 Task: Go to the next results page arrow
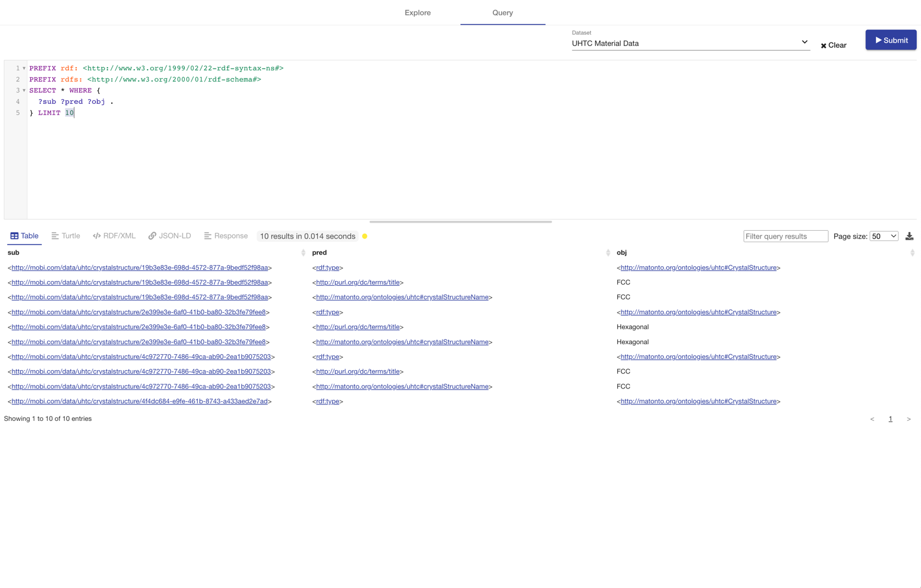[909, 419]
